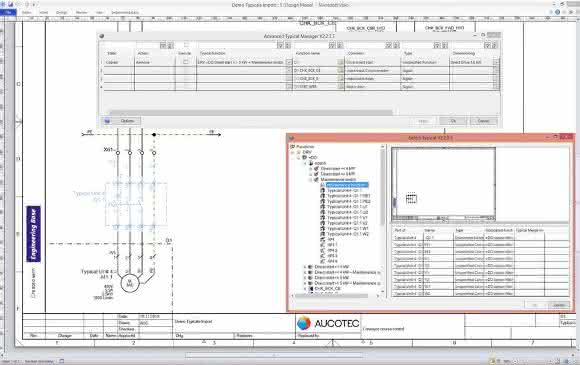Click right filter icon above Dimensioning column
The width and height of the screenshot is (580, 365).
pyautogui.click(x=495, y=45)
